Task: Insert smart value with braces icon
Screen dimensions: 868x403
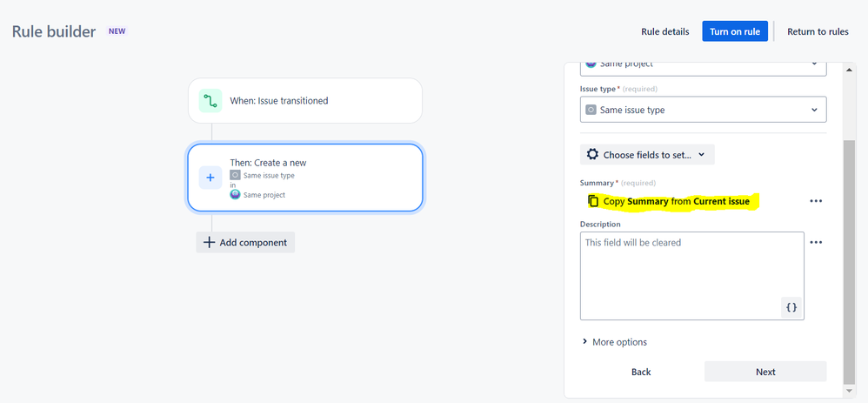Action: (791, 307)
